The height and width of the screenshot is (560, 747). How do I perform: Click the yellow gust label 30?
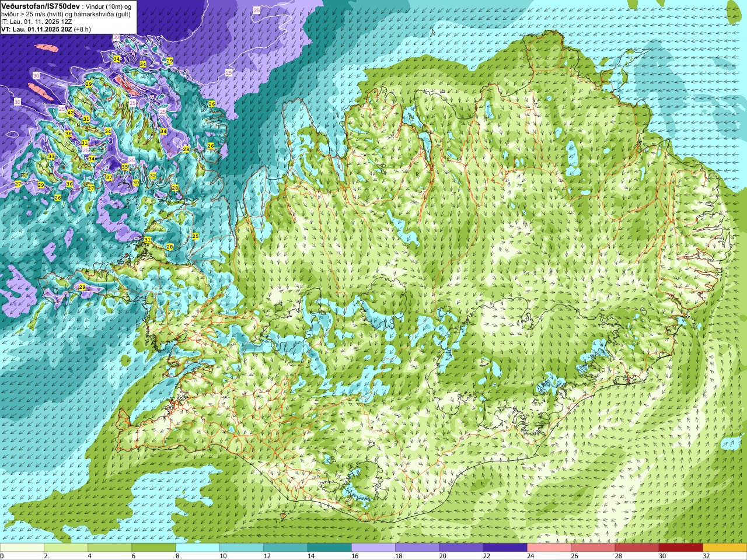(136, 183)
